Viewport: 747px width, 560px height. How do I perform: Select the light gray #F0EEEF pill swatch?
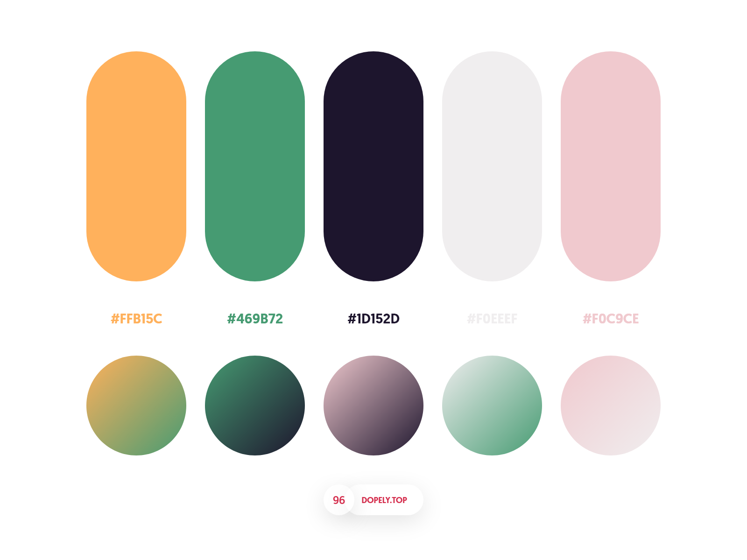492,166
